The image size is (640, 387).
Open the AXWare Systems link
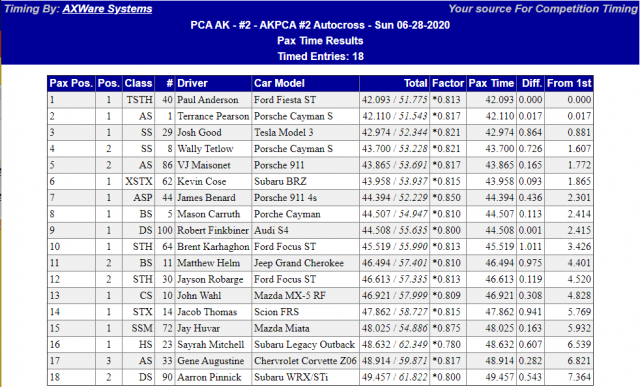107,9
